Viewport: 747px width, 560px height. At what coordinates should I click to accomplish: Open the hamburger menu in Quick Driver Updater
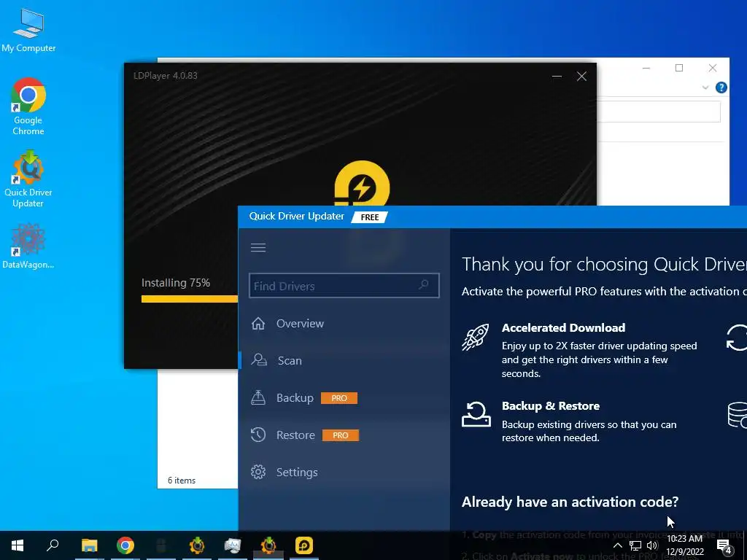(x=258, y=248)
